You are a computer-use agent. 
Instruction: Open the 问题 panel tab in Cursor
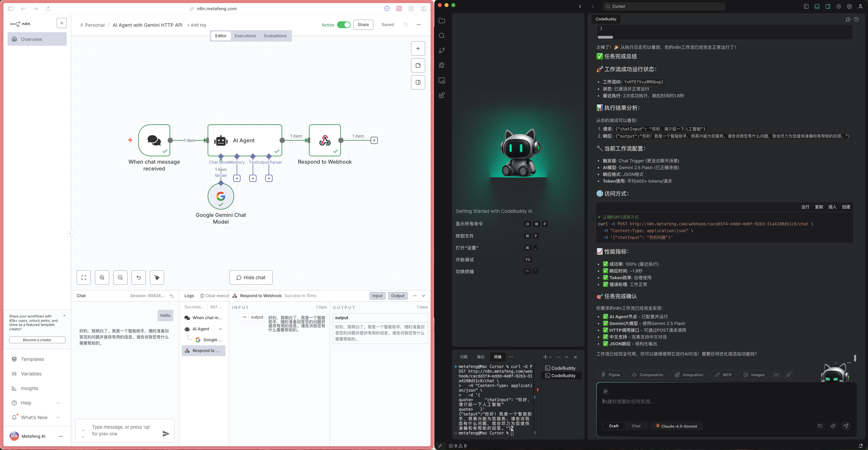464,357
